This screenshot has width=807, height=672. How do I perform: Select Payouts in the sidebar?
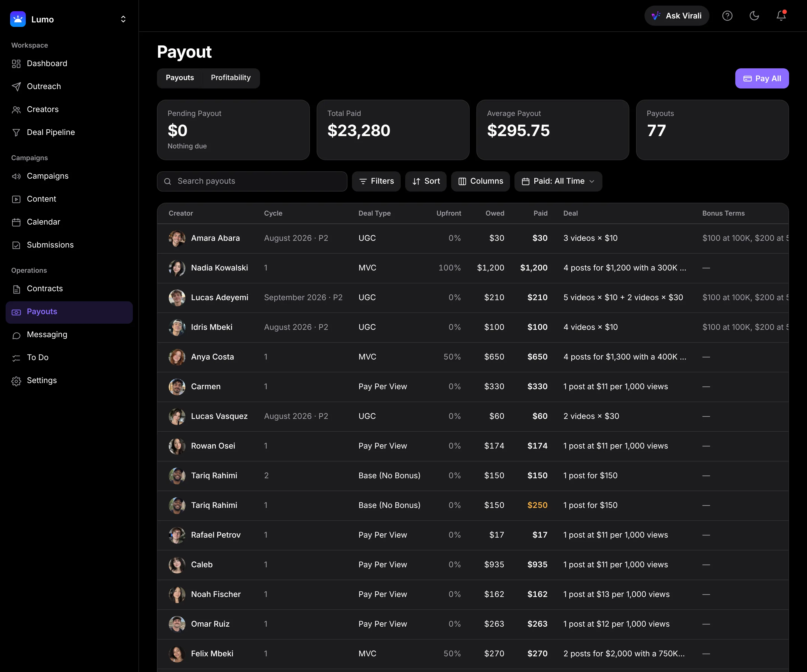[69, 312]
